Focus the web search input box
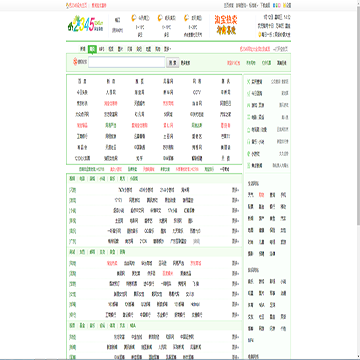 (127, 62)
